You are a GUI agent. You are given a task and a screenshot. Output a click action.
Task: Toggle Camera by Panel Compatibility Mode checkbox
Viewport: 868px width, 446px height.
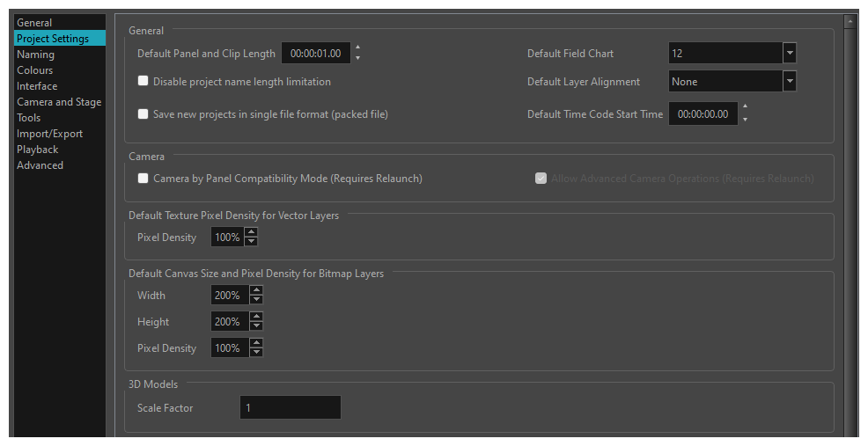(x=143, y=178)
